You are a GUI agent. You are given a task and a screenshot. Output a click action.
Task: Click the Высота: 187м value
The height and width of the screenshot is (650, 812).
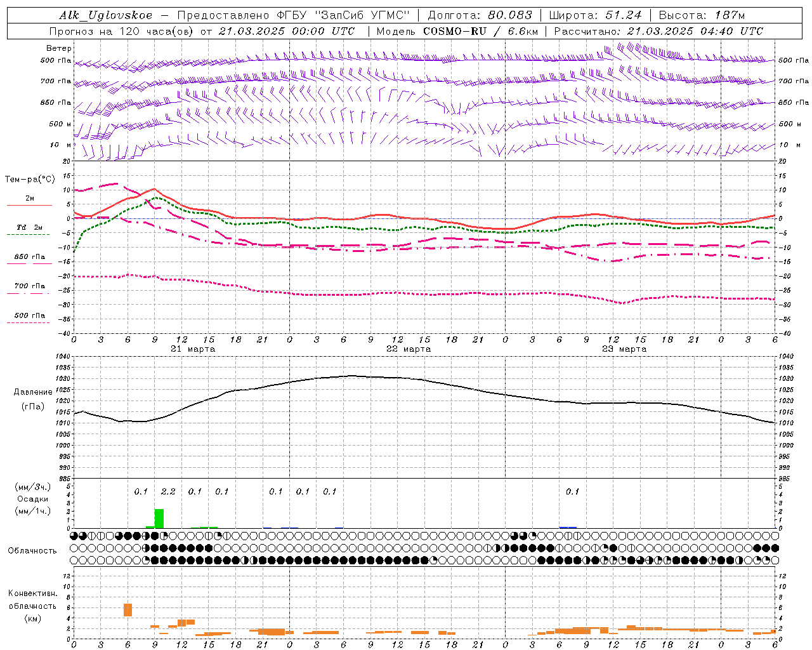[x=702, y=15]
